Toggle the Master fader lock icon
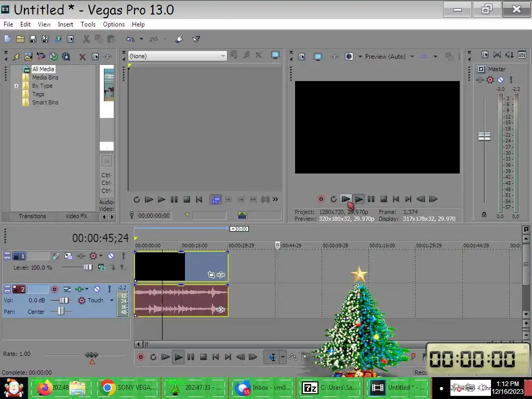The image size is (532, 399). [x=484, y=215]
